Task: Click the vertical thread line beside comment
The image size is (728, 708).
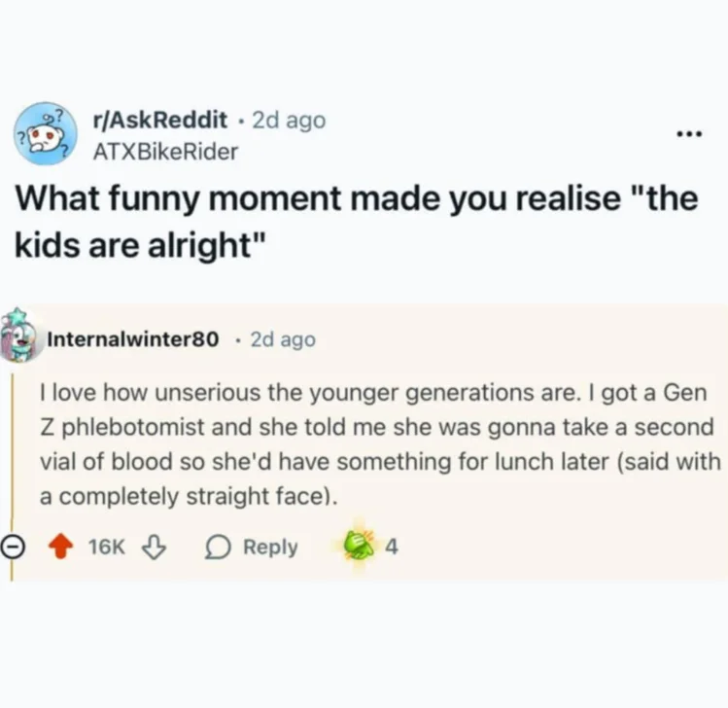Action: 12,447
